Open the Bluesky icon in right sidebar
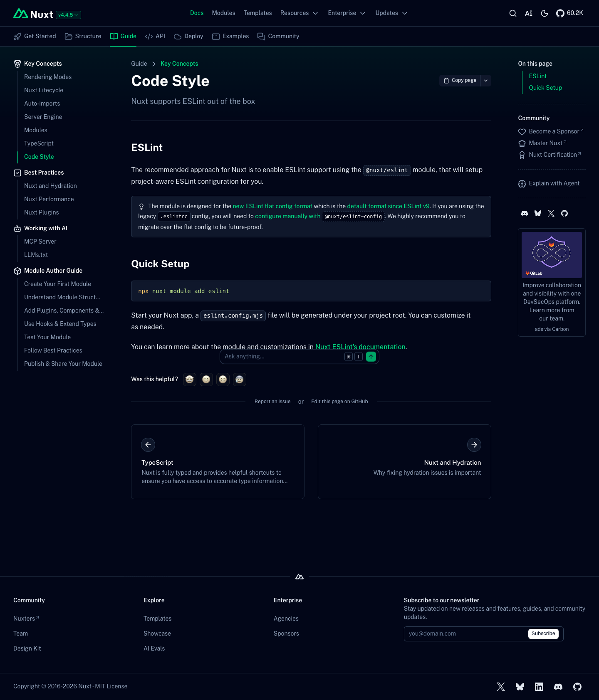The width and height of the screenshot is (599, 700). pos(538,214)
